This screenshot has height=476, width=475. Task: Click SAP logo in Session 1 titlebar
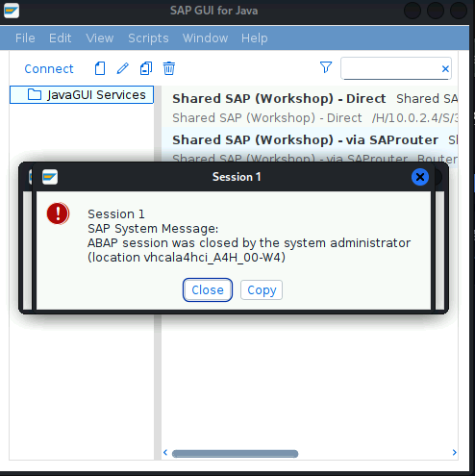click(50, 177)
